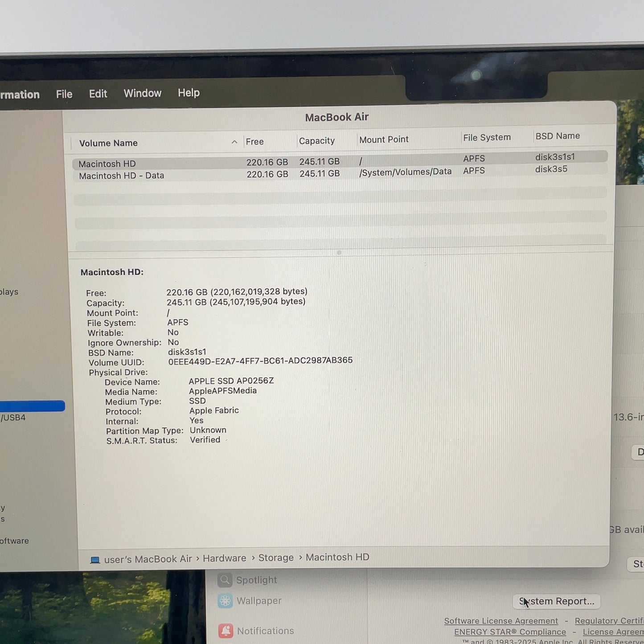Image resolution: width=644 pixels, height=644 pixels.
Task: Sort by the File System column header
Action: [487, 137]
